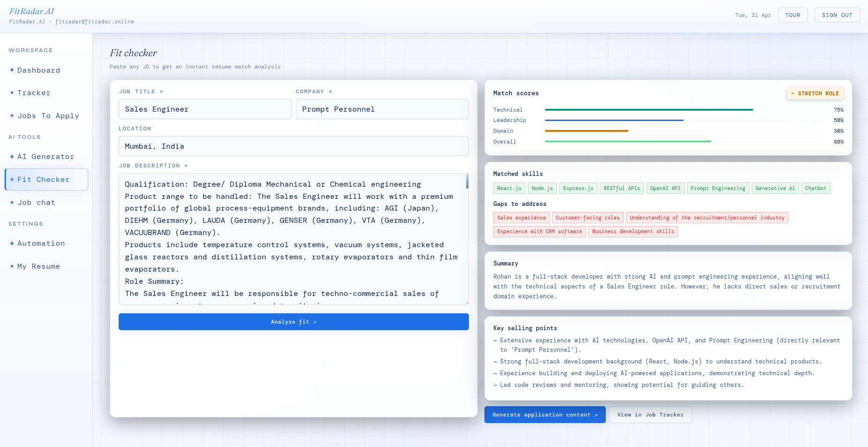Open the Dashboard page in sidebar
Viewport: 868px width, 447px height.
coord(46,70)
